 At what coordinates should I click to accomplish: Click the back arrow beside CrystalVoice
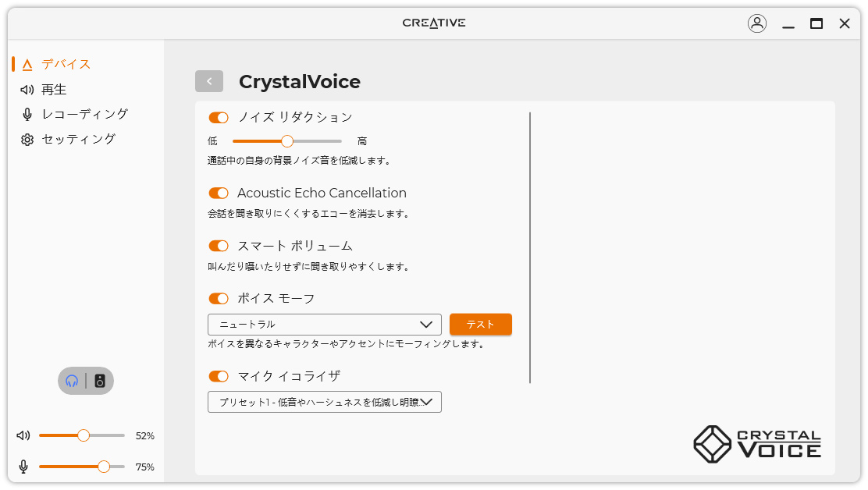click(x=209, y=81)
